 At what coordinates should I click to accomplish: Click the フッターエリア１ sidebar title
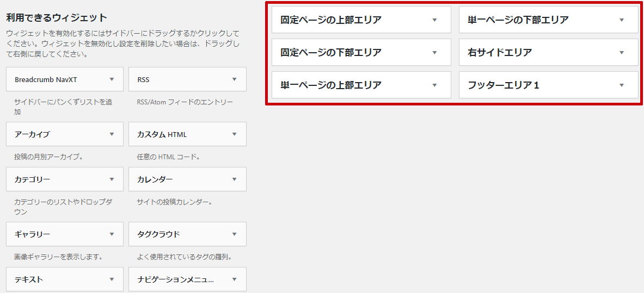504,85
